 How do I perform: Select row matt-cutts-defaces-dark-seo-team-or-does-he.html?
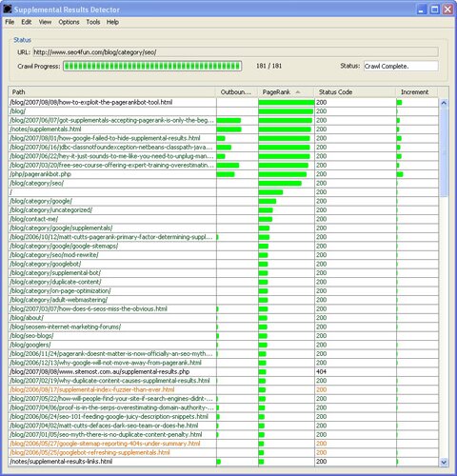(224, 426)
